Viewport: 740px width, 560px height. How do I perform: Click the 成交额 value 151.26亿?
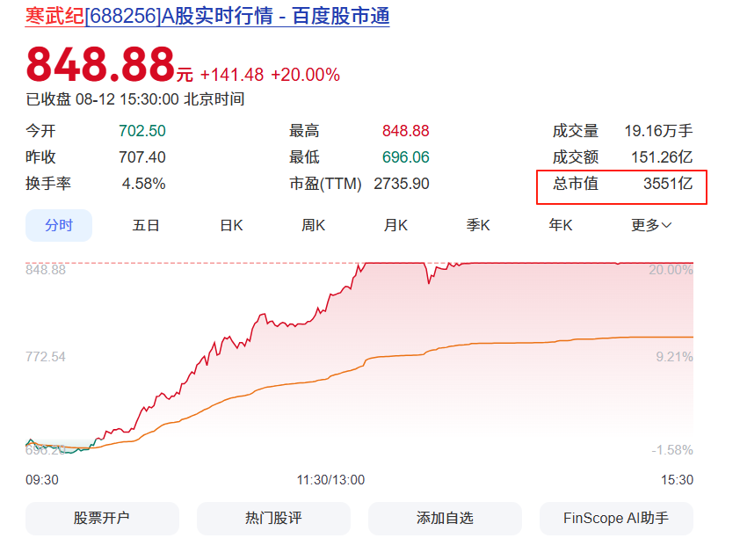pyautogui.click(x=662, y=157)
